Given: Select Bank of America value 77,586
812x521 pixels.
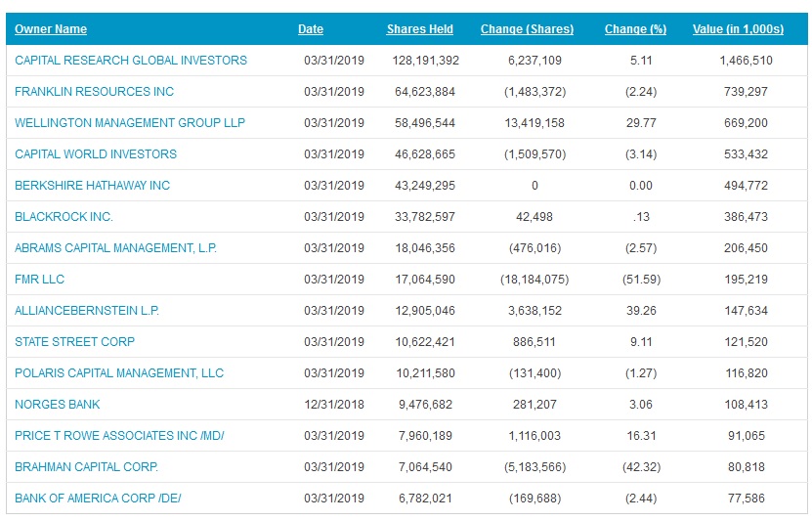Looking at the screenshot, I should coord(747,499).
